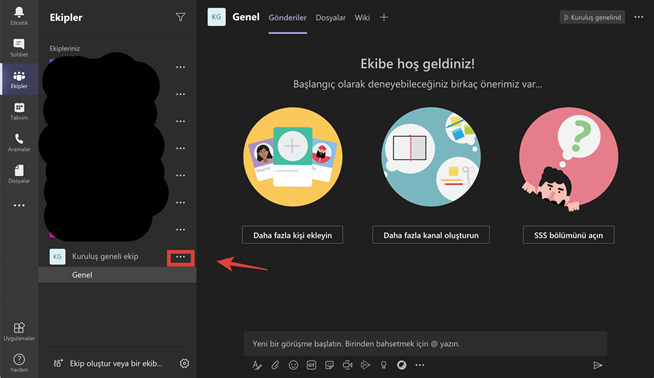This screenshot has height=378, width=654.
Task: Click the KG avatar beside Kuruluş geneli ekip
Action: tap(57, 257)
